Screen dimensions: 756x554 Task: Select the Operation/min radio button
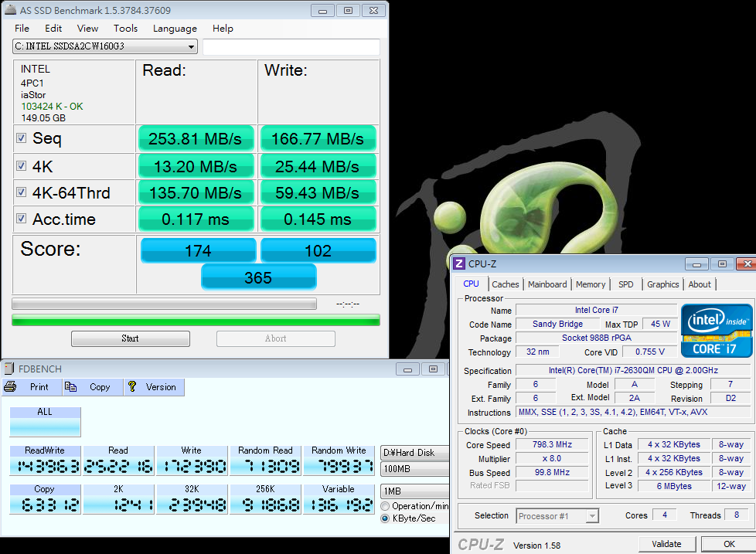385,506
